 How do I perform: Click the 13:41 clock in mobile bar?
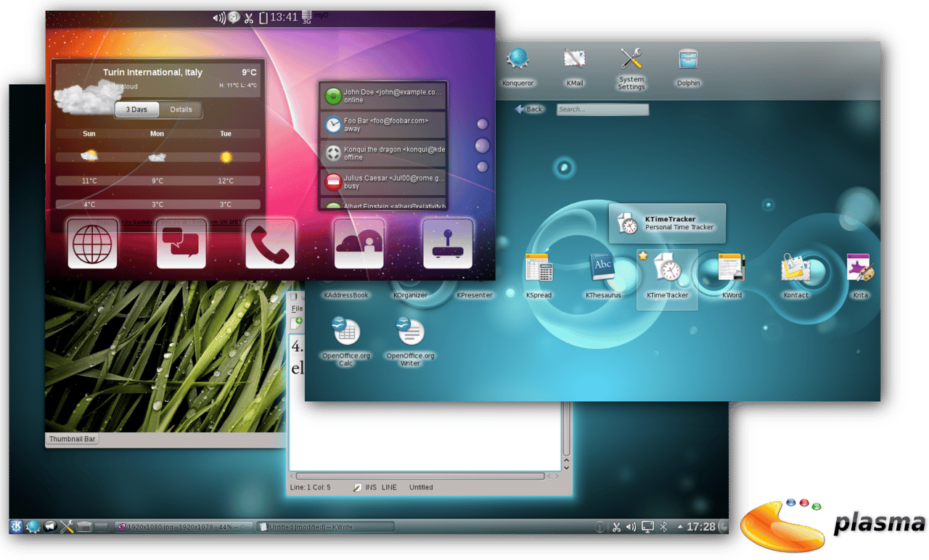pyautogui.click(x=284, y=17)
